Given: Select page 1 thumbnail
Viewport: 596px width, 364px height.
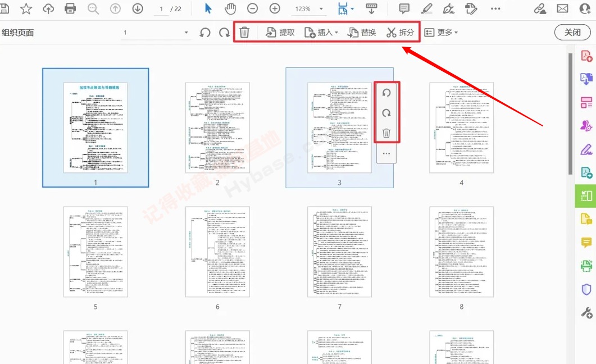Looking at the screenshot, I should (x=95, y=128).
